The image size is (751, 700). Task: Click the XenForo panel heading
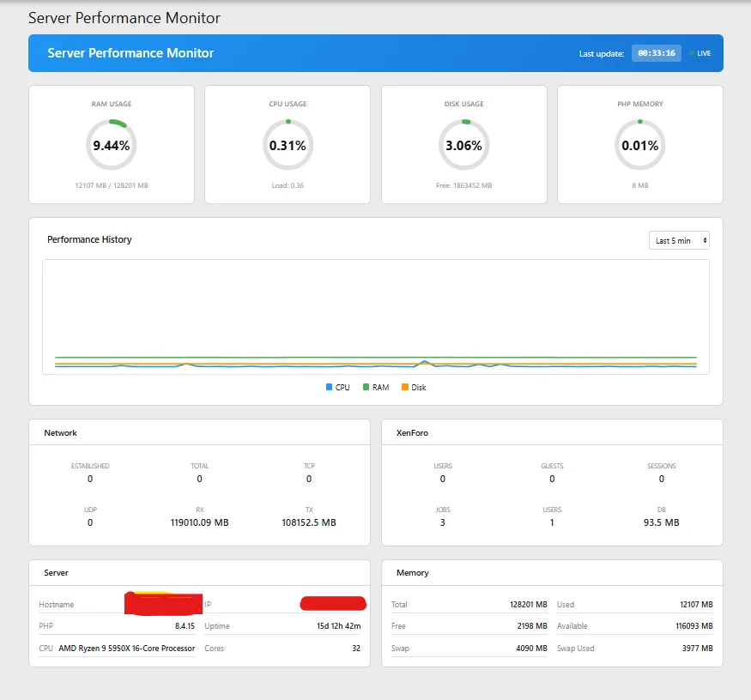[x=412, y=433]
